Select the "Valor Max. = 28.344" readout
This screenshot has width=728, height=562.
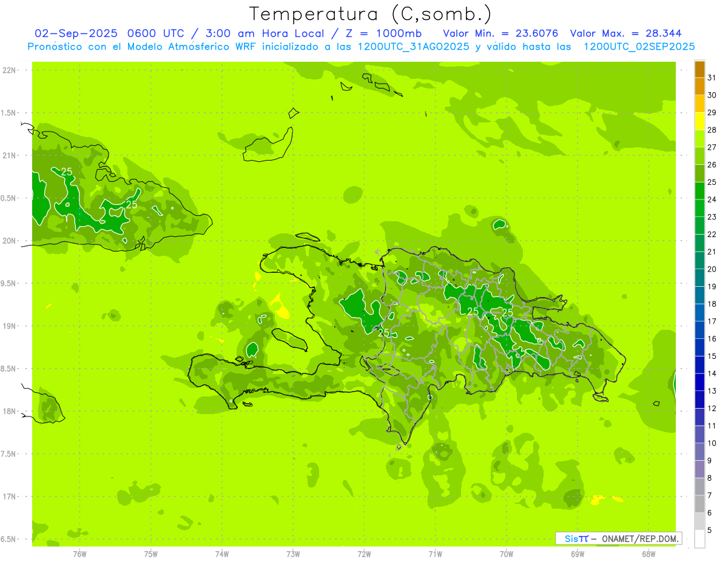pos(625,33)
